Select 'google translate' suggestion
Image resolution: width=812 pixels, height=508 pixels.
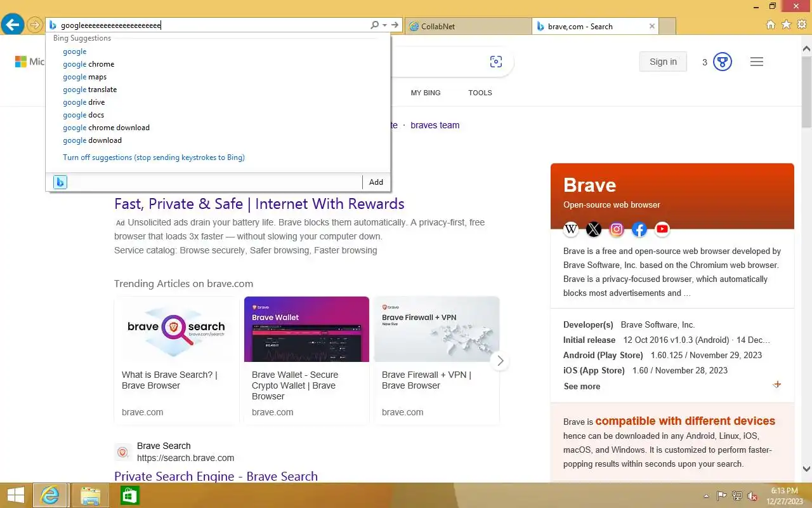click(90, 90)
